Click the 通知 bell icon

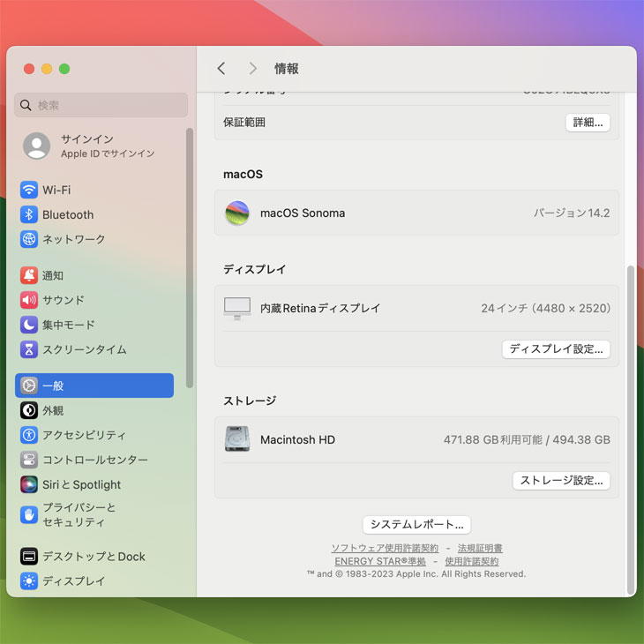(29, 275)
